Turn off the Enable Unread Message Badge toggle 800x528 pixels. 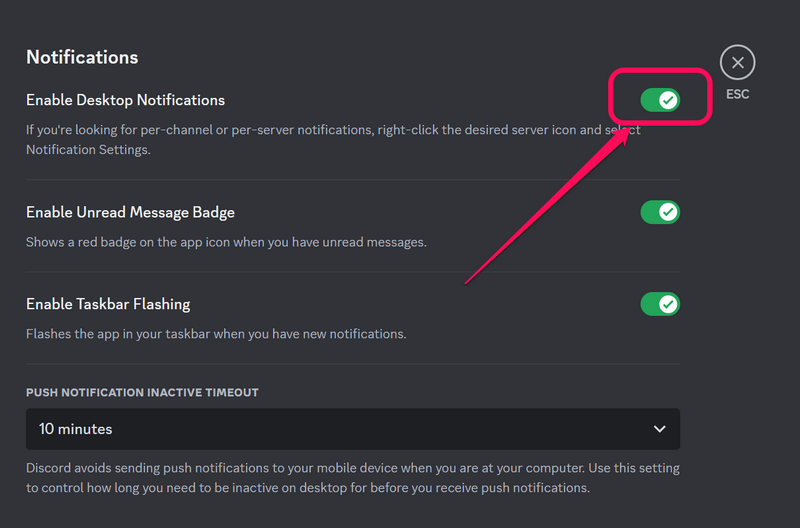pyautogui.click(x=660, y=212)
